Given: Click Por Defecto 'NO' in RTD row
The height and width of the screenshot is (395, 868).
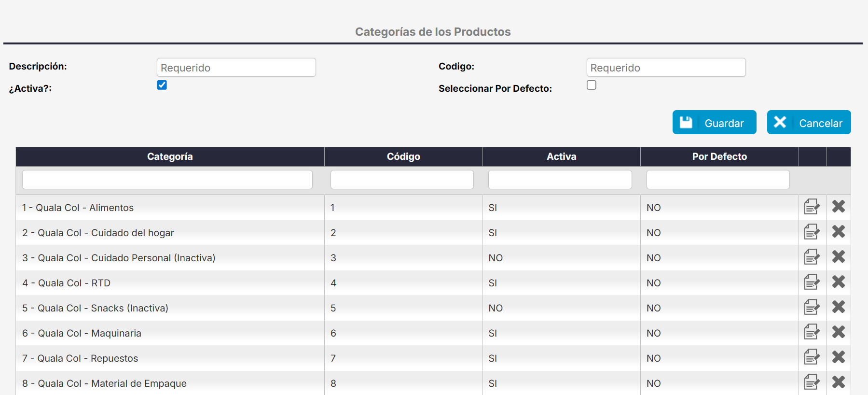Looking at the screenshot, I should click(654, 283).
